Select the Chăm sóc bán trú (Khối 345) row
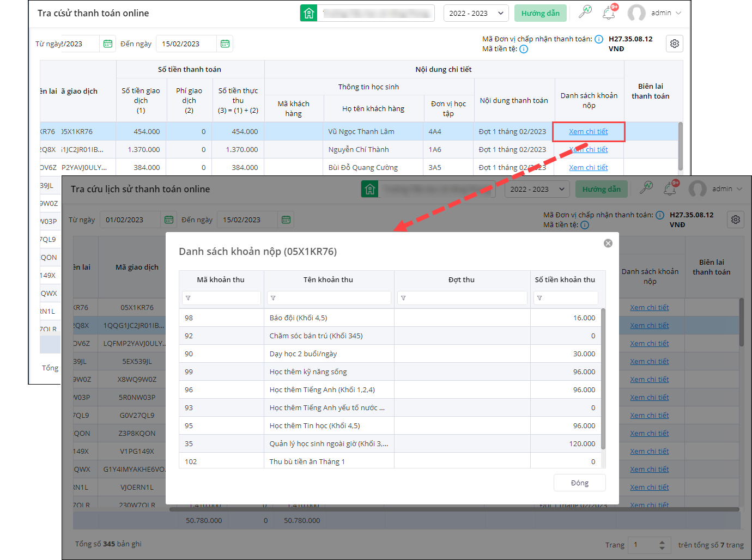 [x=390, y=336]
